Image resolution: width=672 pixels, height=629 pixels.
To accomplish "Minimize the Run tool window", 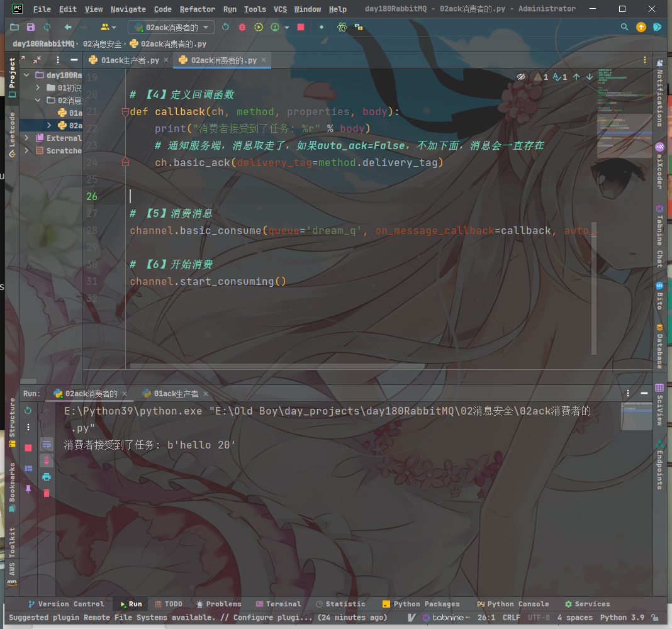I will [644, 393].
